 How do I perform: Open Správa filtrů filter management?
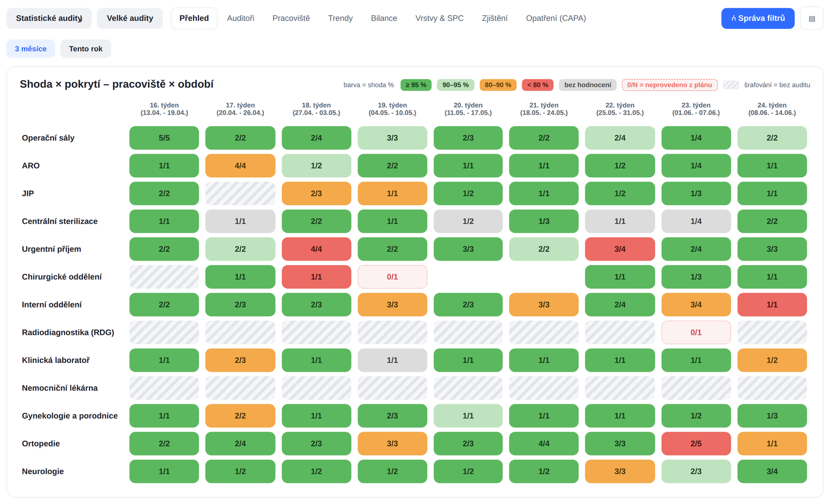pyautogui.click(x=758, y=18)
